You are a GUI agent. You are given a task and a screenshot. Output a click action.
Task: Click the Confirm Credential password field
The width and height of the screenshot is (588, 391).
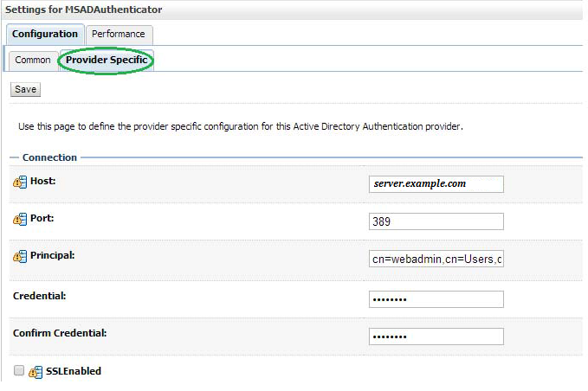436,337
